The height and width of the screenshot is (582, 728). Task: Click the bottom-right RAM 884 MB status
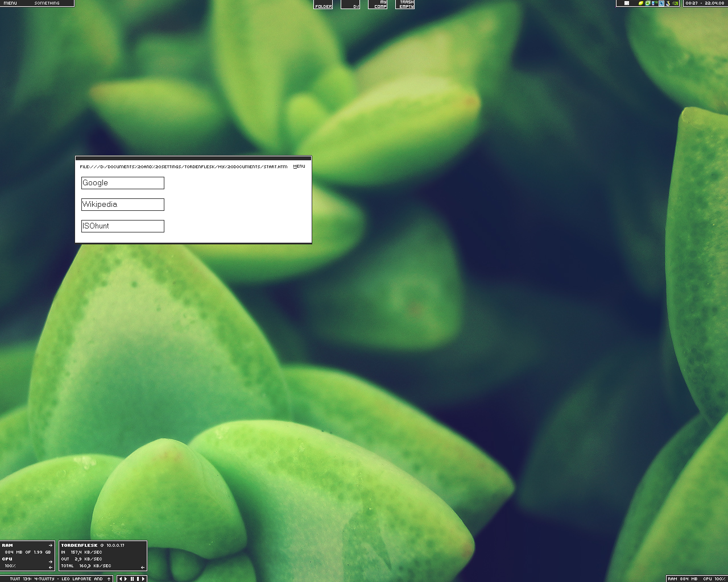tap(682, 579)
